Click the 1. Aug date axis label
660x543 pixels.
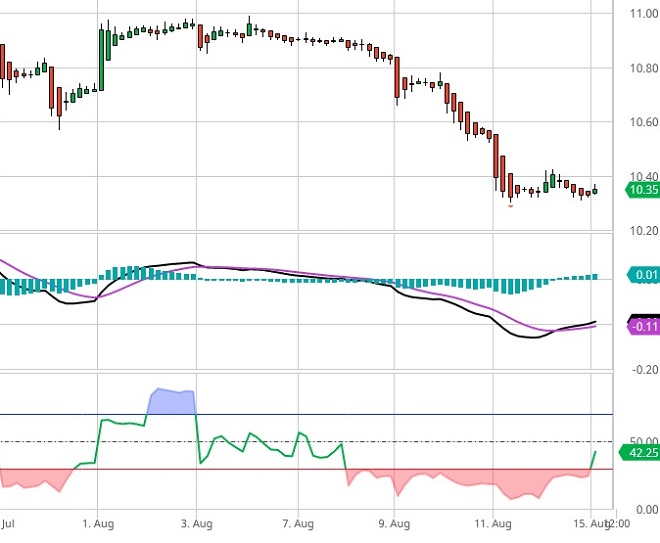point(98,524)
